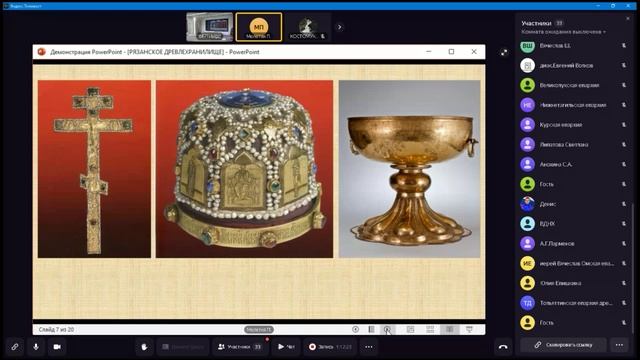Click the greyed screen share button
Viewport: 640px width, 360px height.
click(183, 347)
